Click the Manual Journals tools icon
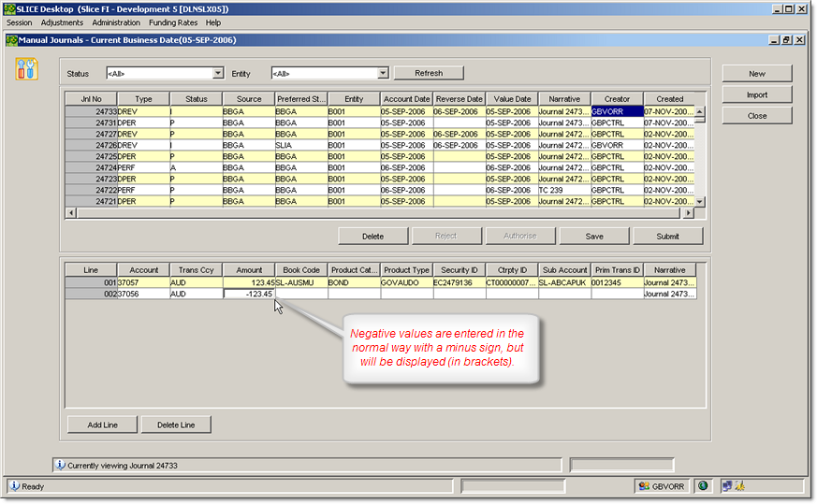Screen dimensions: 817x504 [x=26, y=69]
